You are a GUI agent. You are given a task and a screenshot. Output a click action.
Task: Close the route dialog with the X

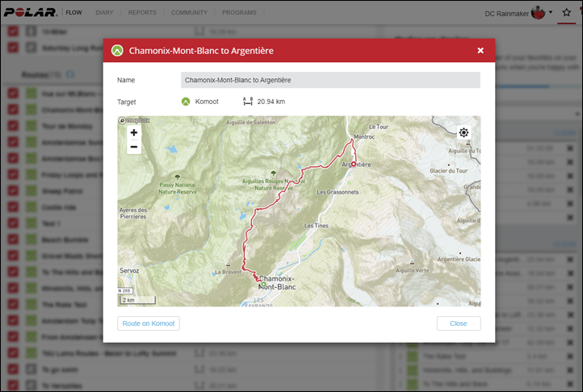coord(480,50)
